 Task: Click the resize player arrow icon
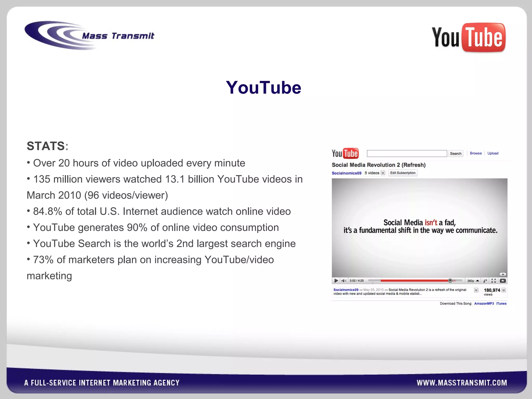click(485, 281)
